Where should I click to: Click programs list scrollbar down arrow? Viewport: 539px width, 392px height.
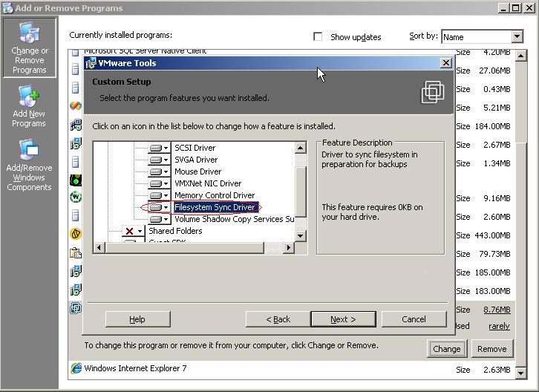pyautogui.click(x=521, y=373)
